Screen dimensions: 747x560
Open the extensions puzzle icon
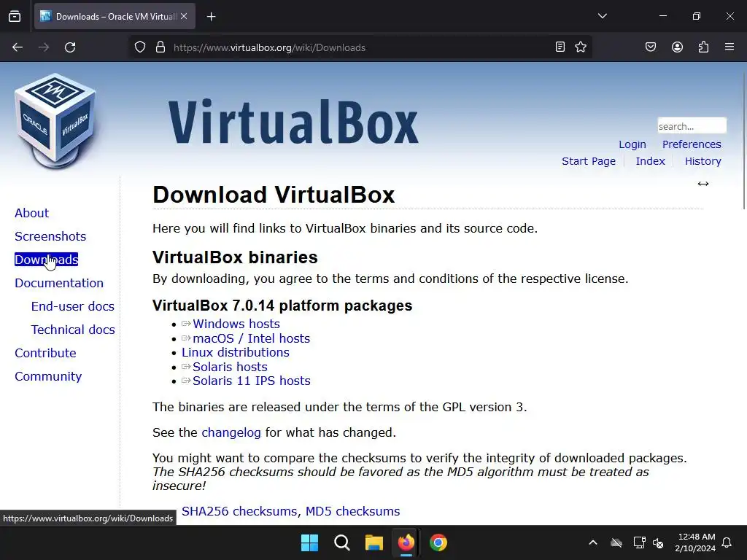pyautogui.click(x=703, y=47)
